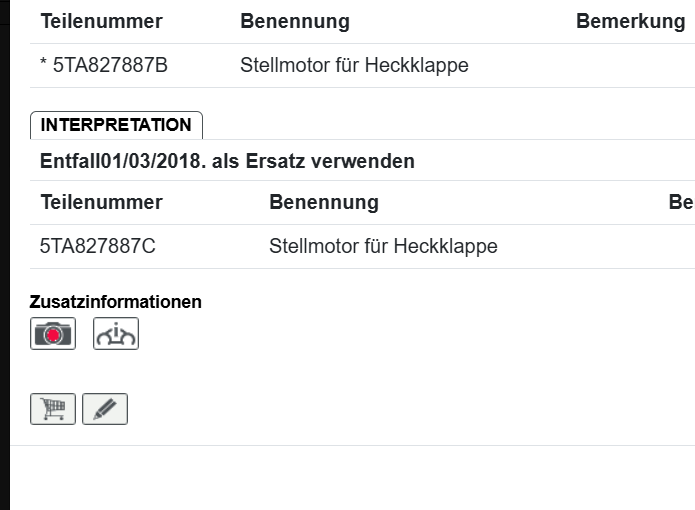Click top Teilenummer column header
The width and height of the screenshot is (695, 510).
[101, 21]
